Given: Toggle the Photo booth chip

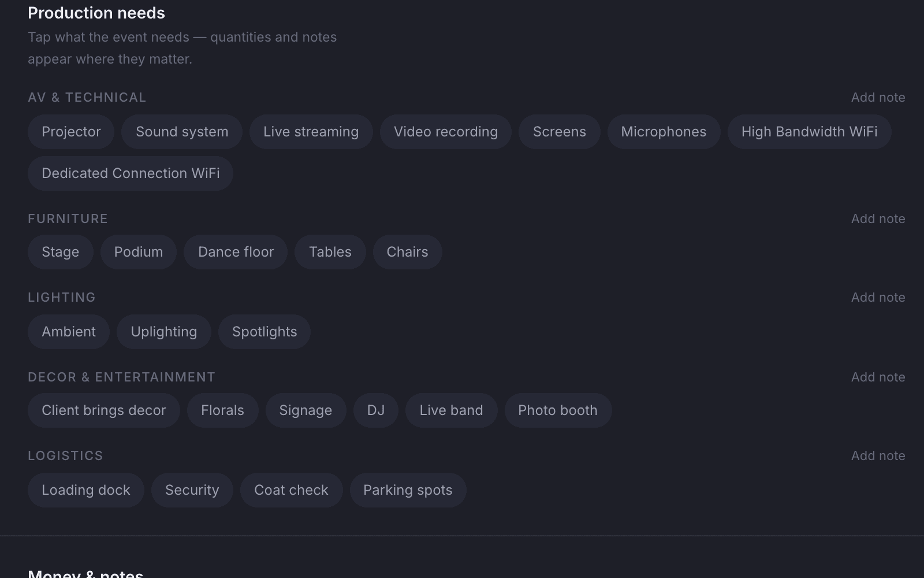Looking at the screenshot, I should 558,410.
